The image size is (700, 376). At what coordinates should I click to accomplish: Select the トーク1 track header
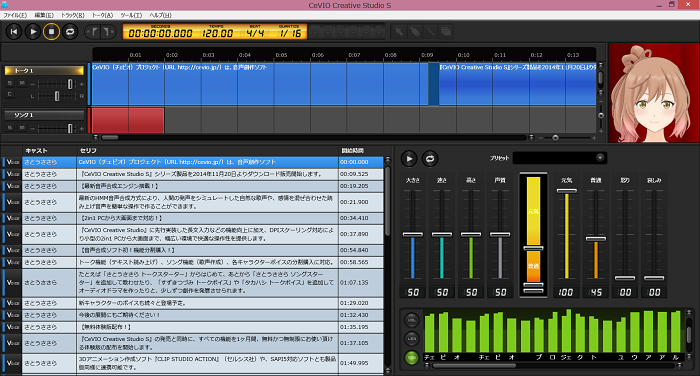coord(44,71)
